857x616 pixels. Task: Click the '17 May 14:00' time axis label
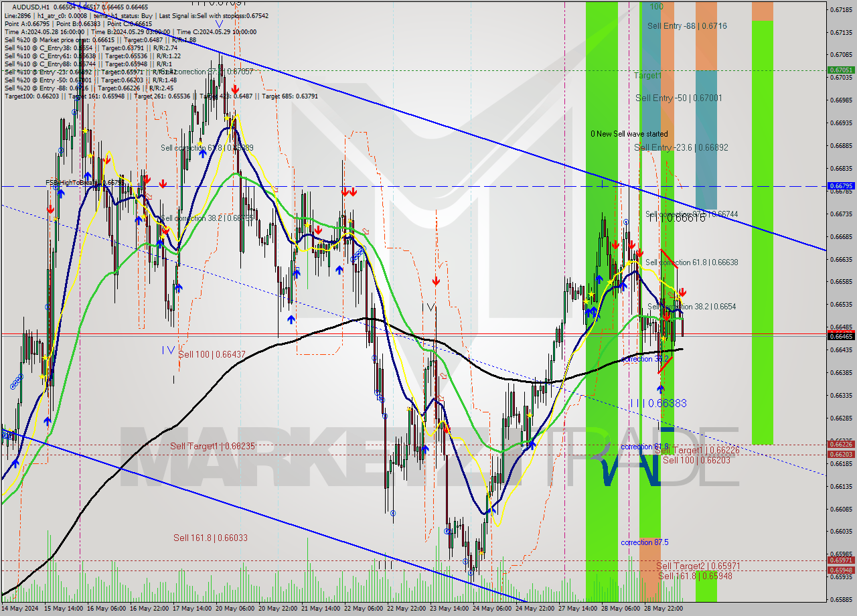click(192, 609)
